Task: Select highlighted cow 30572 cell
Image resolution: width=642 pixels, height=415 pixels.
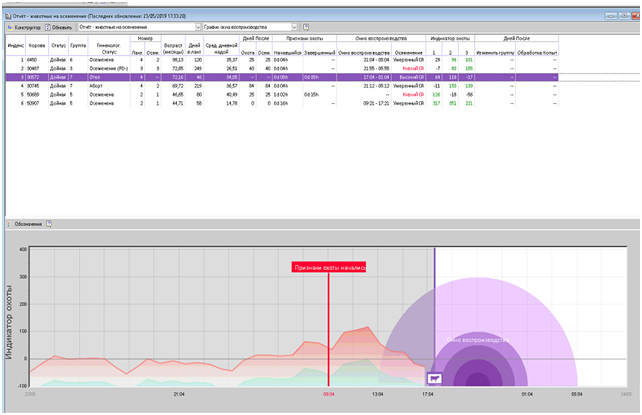Action: tap(37, 77)
